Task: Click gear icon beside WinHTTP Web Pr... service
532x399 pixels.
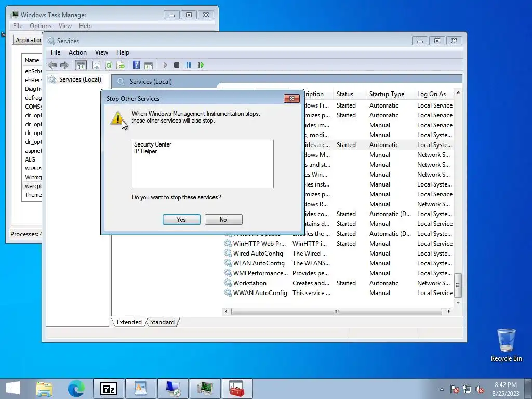Action: (228, 243)
